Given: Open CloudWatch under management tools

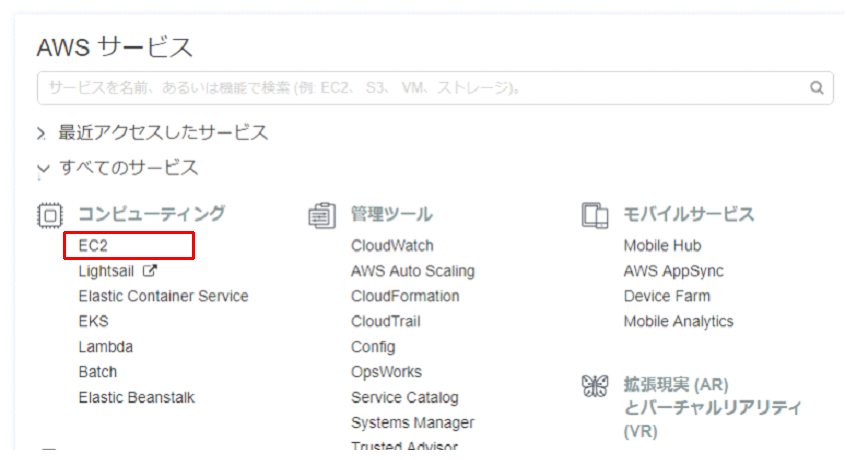Looking at the screenshot, I should (392, 246).
